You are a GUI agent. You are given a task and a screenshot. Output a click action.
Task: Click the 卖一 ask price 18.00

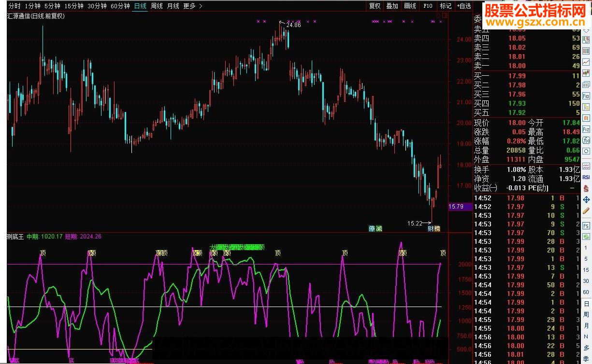point(517,66)
